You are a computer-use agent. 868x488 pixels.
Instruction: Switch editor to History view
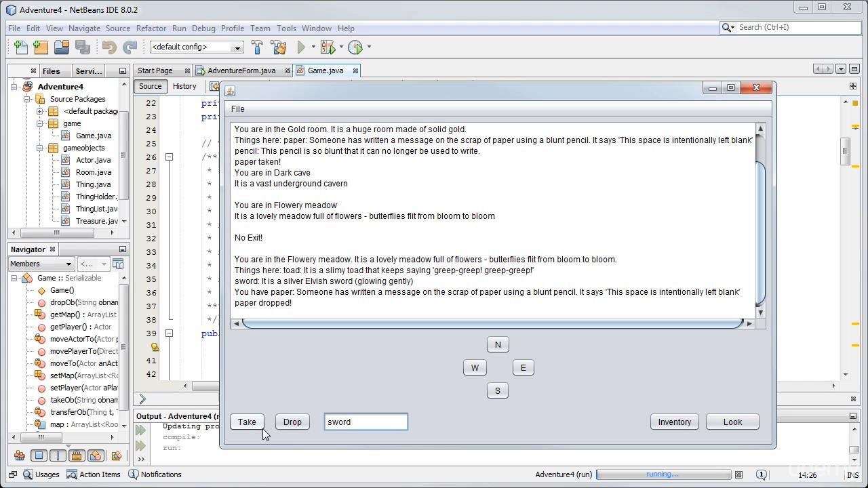(184, 86)
